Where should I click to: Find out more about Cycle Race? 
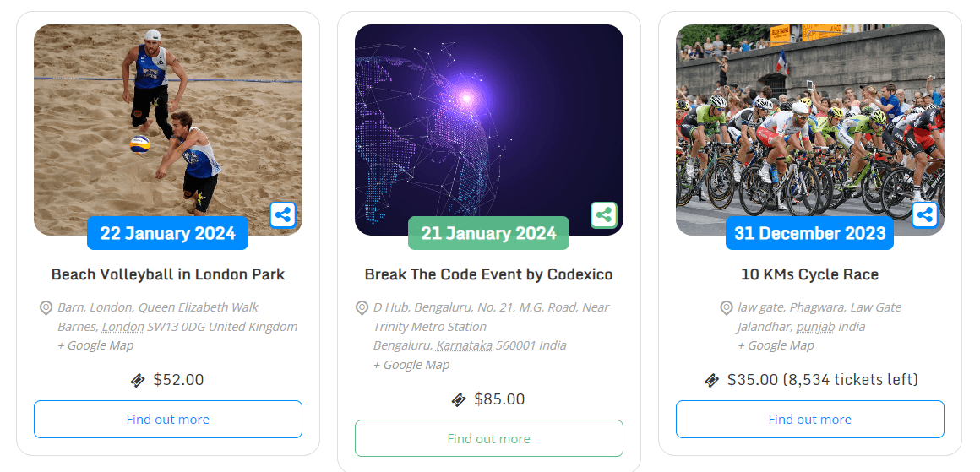[809, 419]
